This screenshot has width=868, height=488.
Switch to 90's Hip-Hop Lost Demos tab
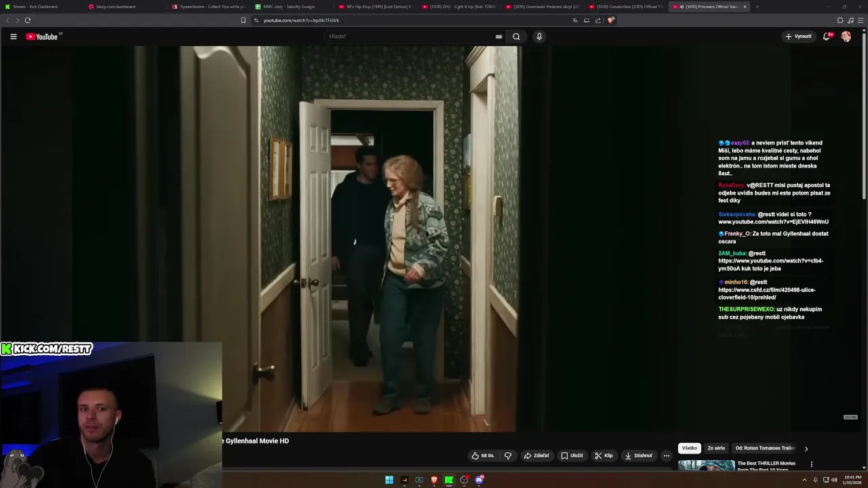pyautogui.click(x=375, y=7)
